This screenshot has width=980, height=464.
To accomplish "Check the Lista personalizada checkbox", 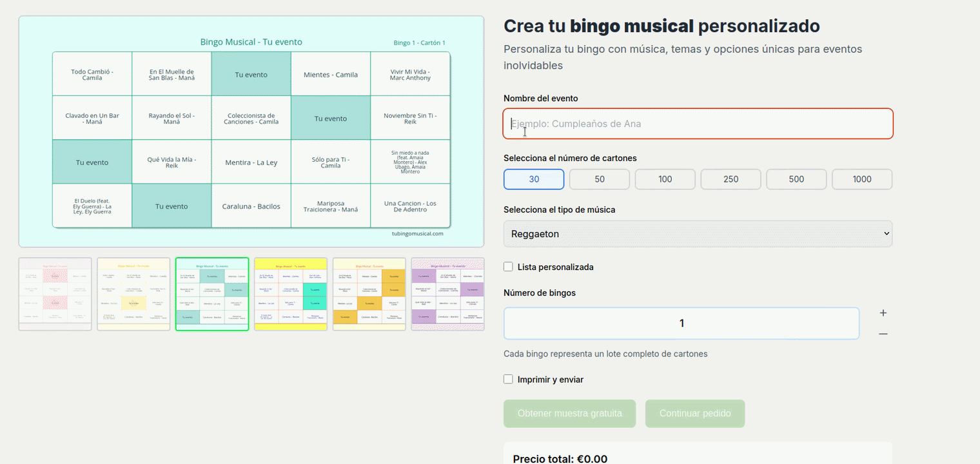I will 508,267.
